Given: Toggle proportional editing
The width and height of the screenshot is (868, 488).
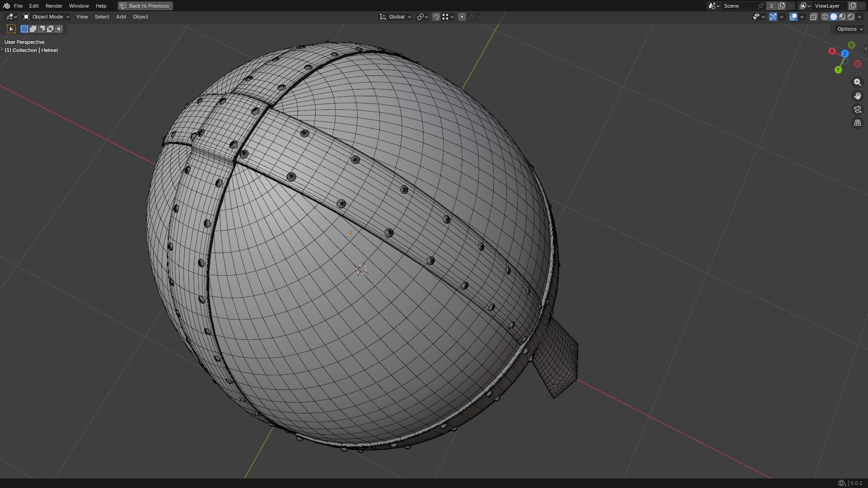Looking at the screenshot, I should [462, 17].
